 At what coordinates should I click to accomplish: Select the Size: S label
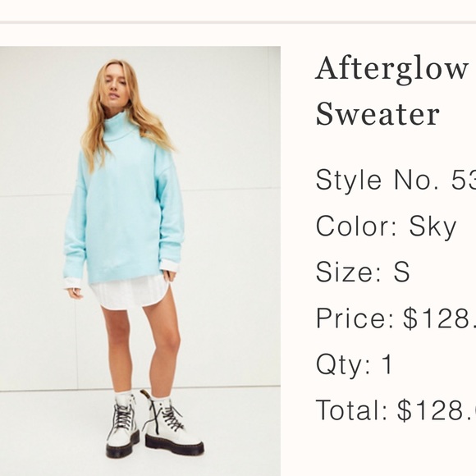(x=363, y=272)
